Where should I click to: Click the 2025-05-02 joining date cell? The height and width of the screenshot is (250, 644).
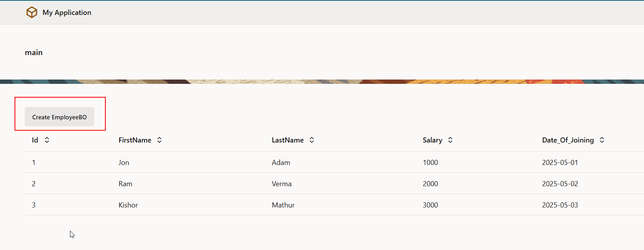(x=560, y=184)
